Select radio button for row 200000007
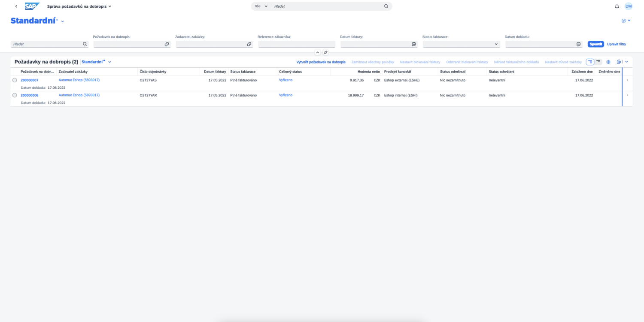Screen dimensions: 644x322 (x=15, y=80)
